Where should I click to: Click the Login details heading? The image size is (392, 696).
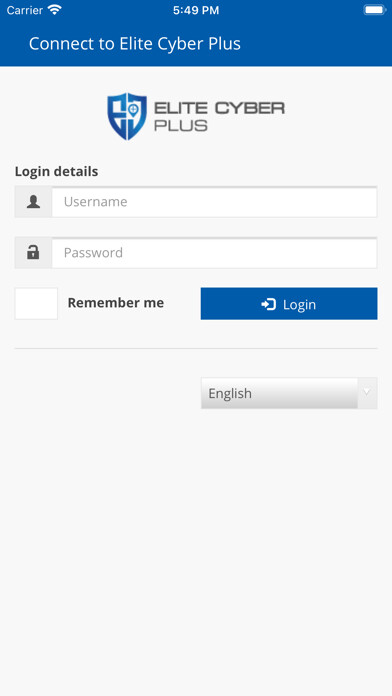click(x=56, y=172)
